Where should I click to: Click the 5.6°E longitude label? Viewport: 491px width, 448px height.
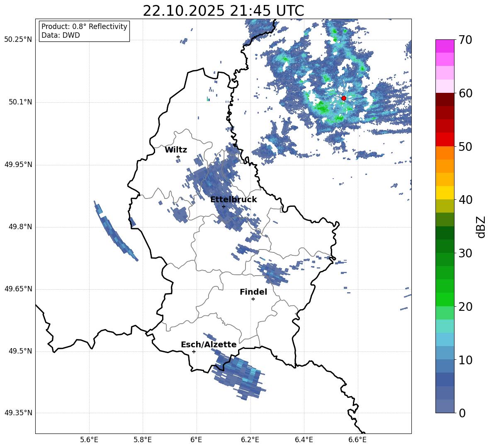click(x=89, y=440)
